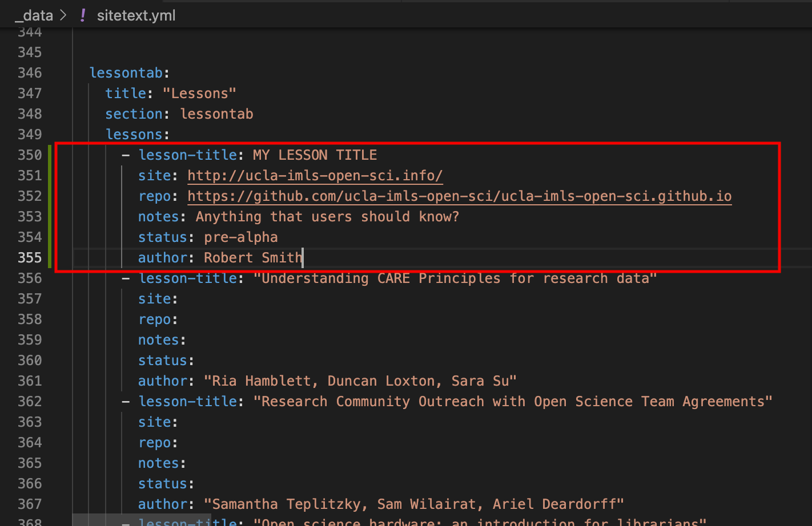Click the notes key on line 365
This screenshot has height=526, width=812.
pyautogui.click(x=159, y=463)
